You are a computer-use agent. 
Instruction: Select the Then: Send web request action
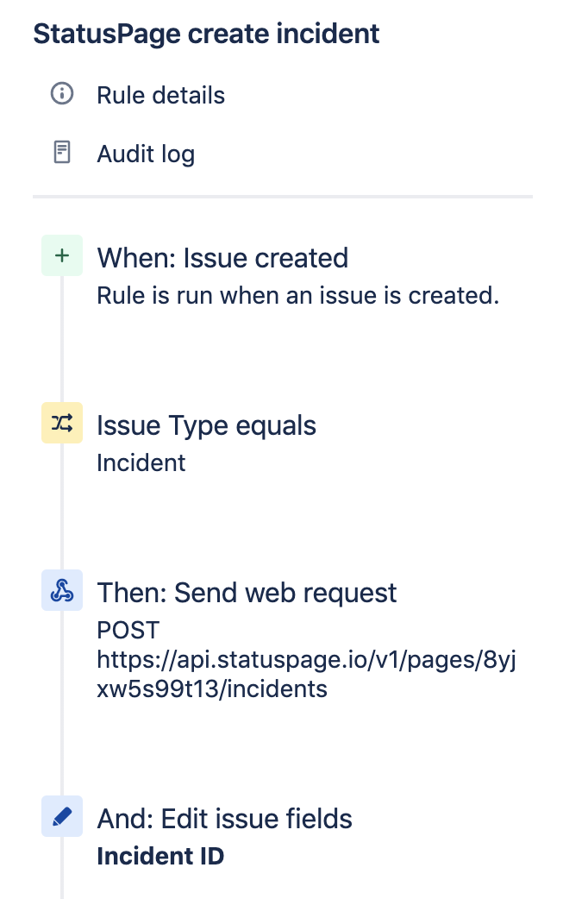pos(247,592)
